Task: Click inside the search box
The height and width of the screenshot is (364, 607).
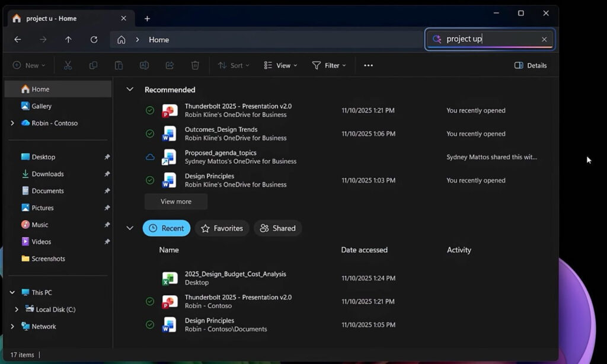Action: (486, 39)
